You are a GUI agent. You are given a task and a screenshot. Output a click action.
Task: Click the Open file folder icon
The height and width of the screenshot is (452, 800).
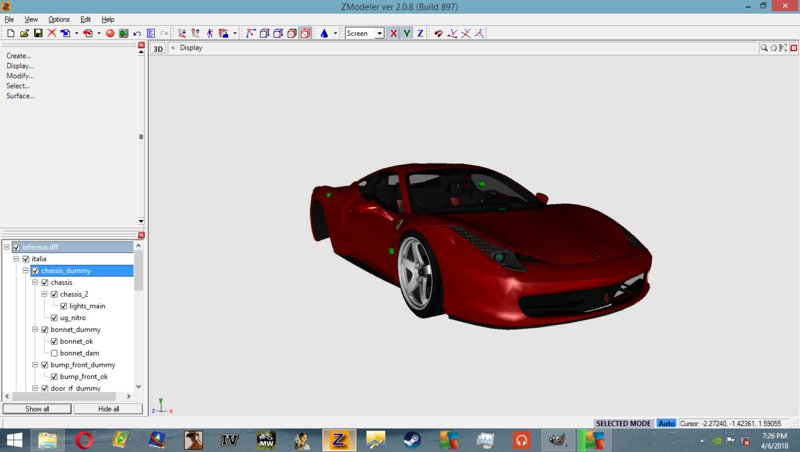click(24, 33)
